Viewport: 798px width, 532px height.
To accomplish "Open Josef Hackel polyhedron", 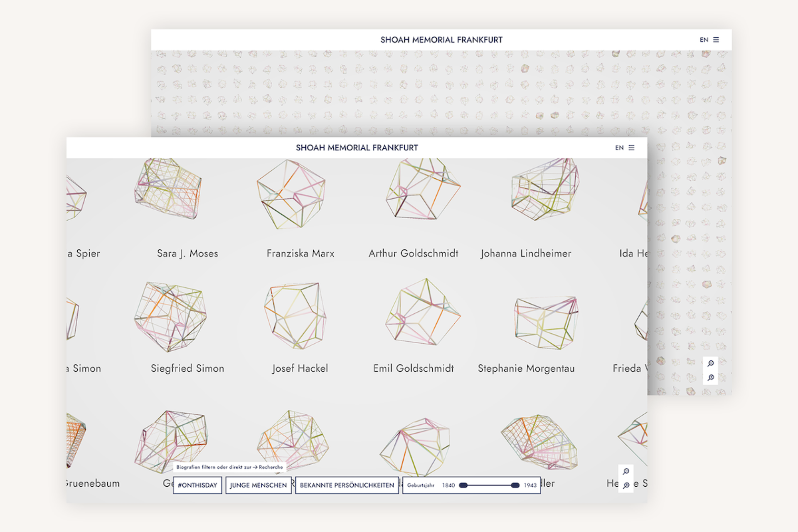I will [x=295, y=316].
